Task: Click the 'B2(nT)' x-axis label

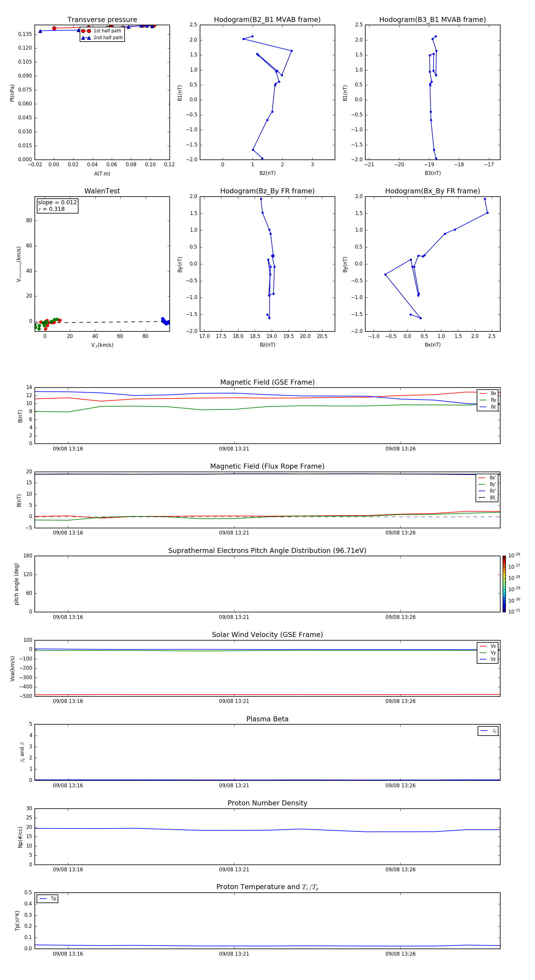Action: click(267, 173)
